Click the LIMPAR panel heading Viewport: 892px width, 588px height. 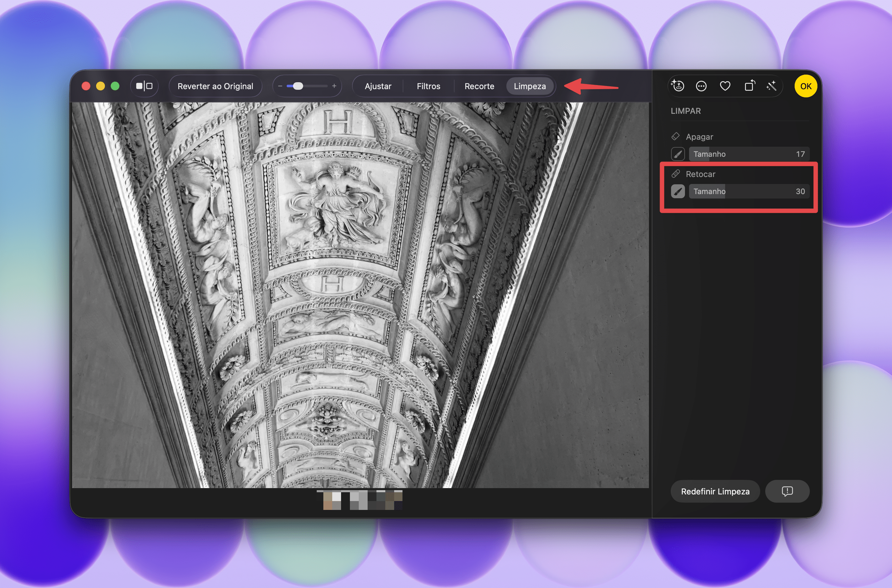point(685,111)
